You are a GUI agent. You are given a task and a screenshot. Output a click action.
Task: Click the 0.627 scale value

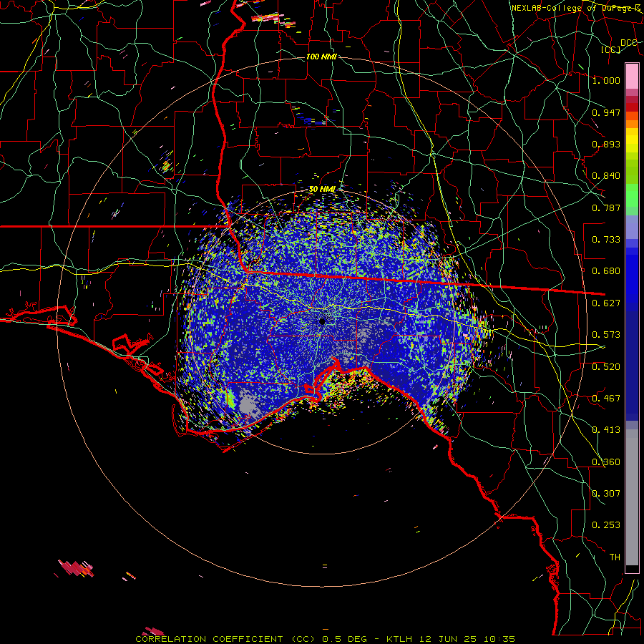(606, 303)
